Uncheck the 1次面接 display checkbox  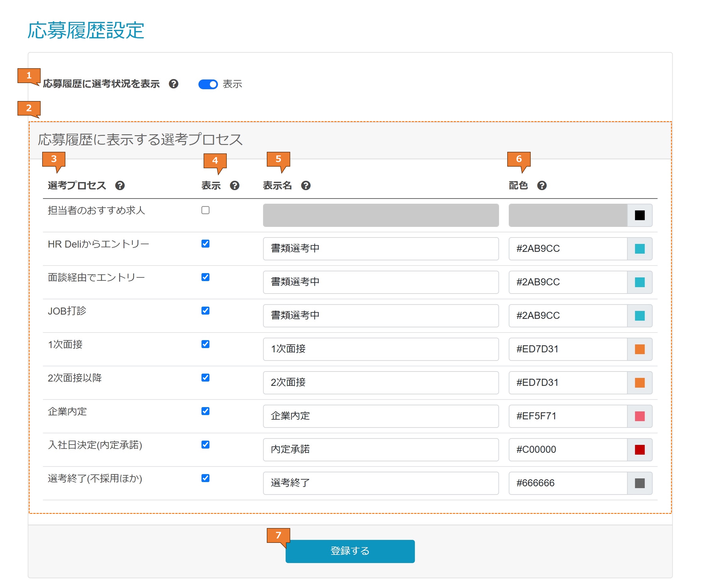coord(205,344)
